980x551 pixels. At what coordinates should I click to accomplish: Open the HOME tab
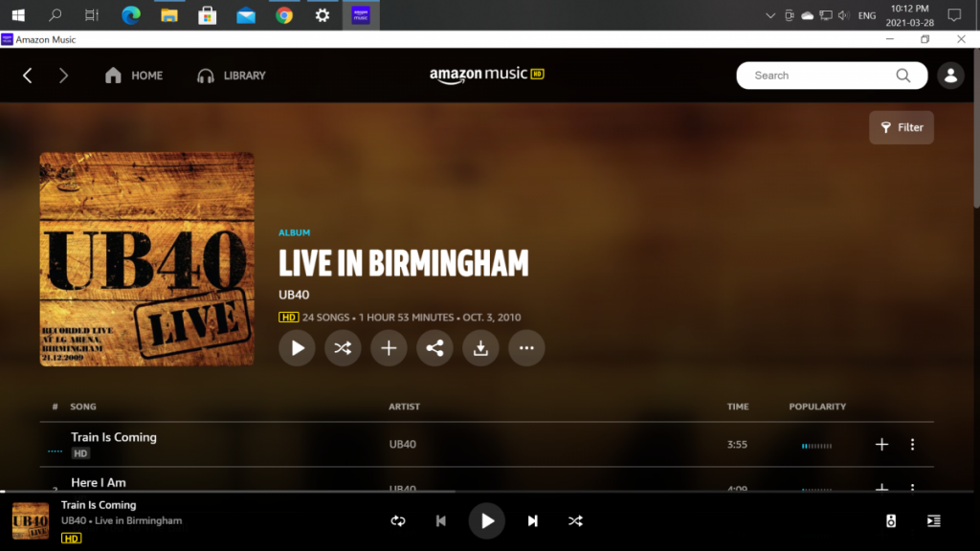[x=134, y=76]
